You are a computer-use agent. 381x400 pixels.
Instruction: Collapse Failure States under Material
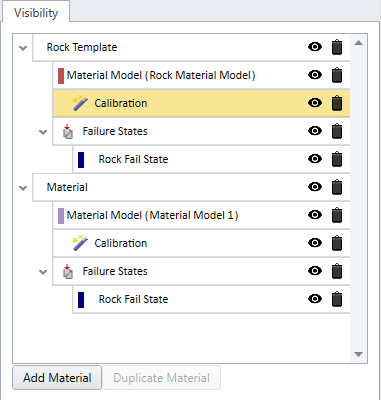43,272
